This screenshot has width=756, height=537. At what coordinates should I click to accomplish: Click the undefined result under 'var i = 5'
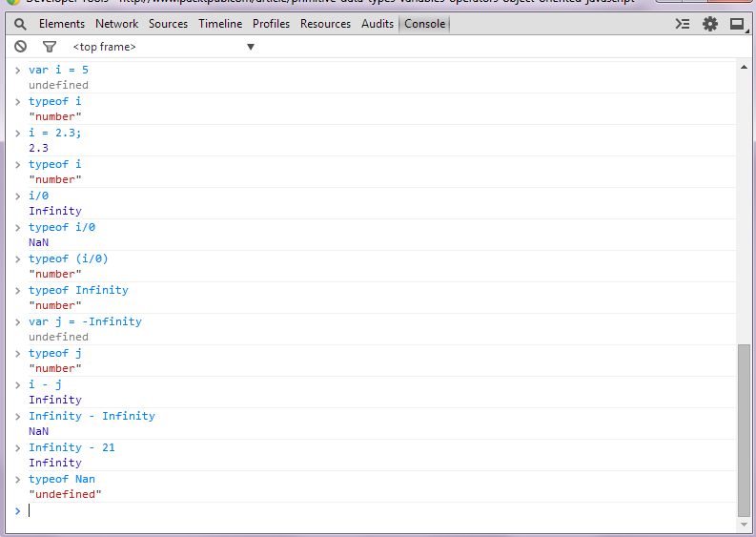pyautogui.click(x=58, y=85)
